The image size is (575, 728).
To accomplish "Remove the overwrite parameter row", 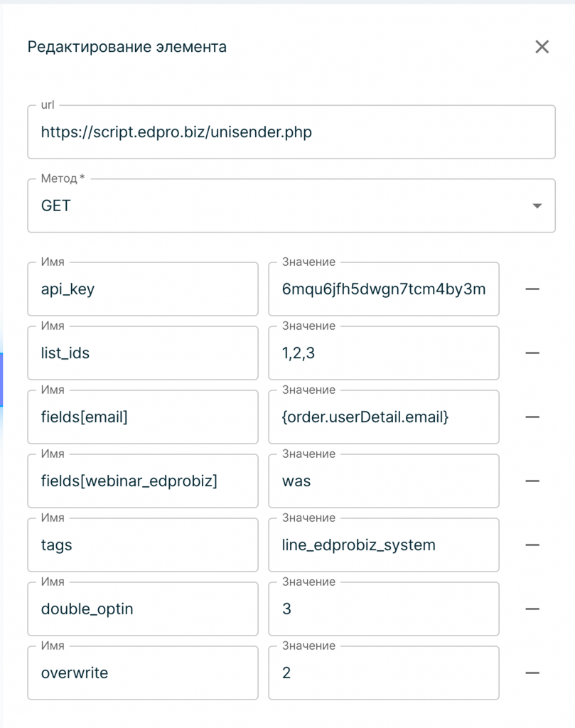I will [x=532, y=673].
